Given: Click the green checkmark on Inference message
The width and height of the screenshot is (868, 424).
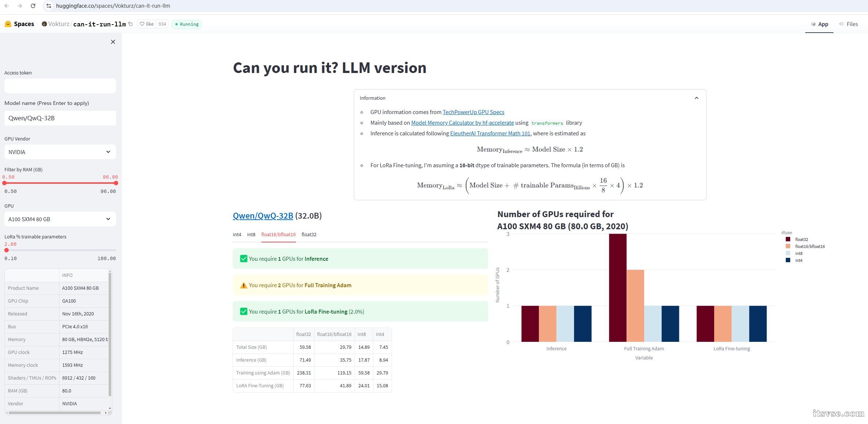Looking at the screenshot, I should pos(243,259).
